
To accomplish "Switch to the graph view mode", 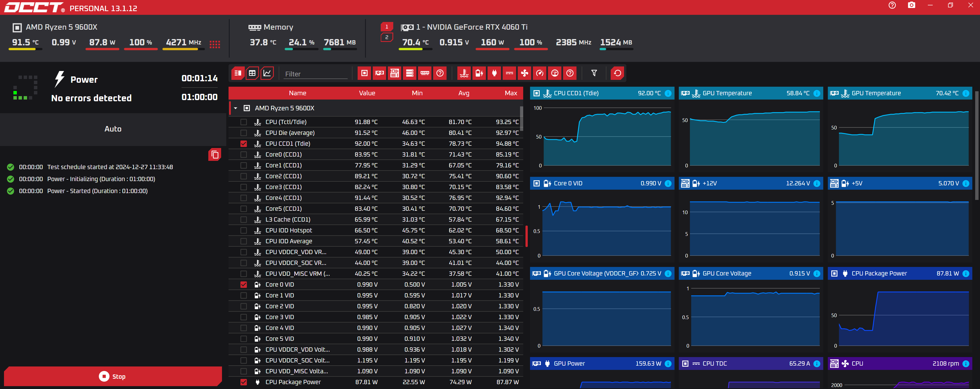I will click(267, 73).
